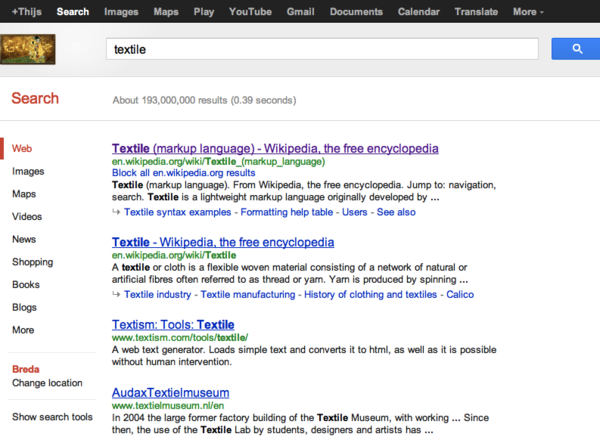Screen dimensions: 600x446
Task: Click the Google doodle logo image
Action: pos(28,49)
